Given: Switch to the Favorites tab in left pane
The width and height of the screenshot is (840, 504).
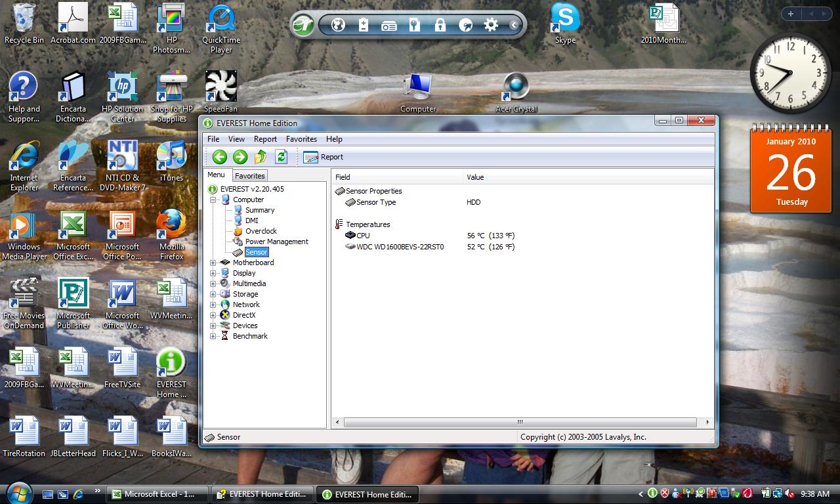Looking at the screenshot, I should tap(250, 176).
